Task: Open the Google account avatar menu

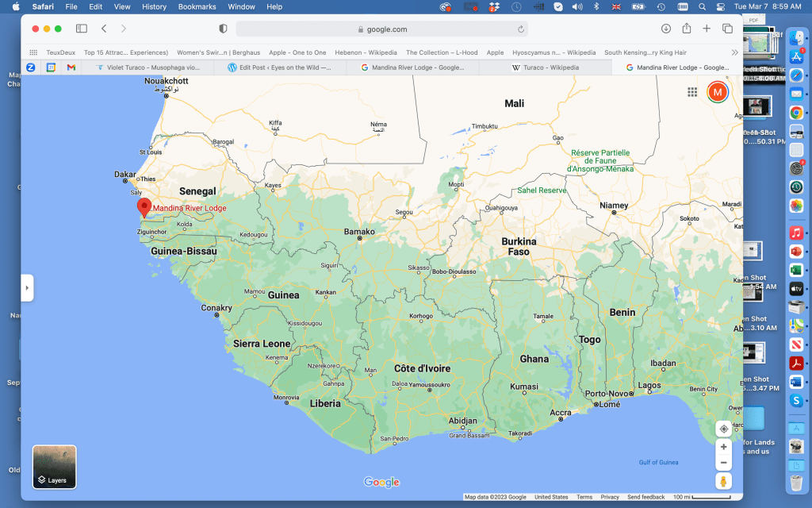Action: click(718, 92)
